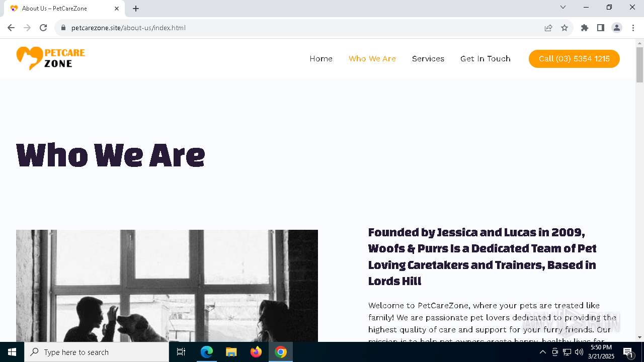Open Microsoft Edge from the taskbar
Viewport: 644px width, 362px height.
pos(207,352)
